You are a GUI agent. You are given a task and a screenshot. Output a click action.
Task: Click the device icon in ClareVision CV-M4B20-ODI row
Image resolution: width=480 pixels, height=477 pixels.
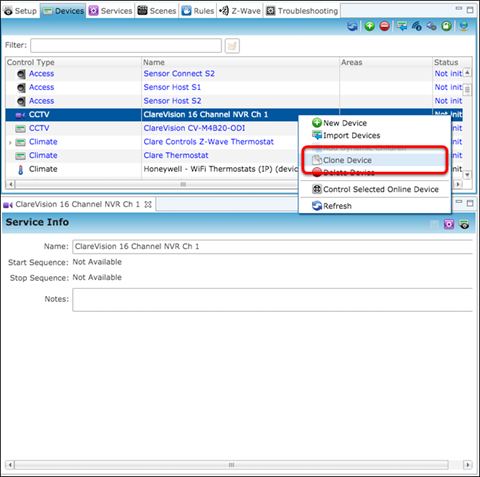pyautogui.click(x=21, y=129)
